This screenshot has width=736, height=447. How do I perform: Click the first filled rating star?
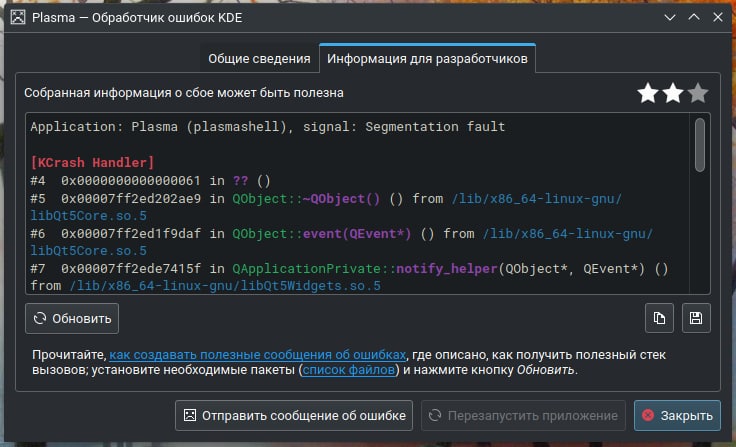(x=648, y=93)
